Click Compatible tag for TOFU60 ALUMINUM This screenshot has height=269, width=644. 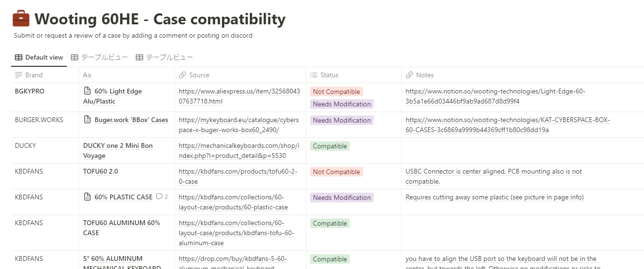[330, 223]
